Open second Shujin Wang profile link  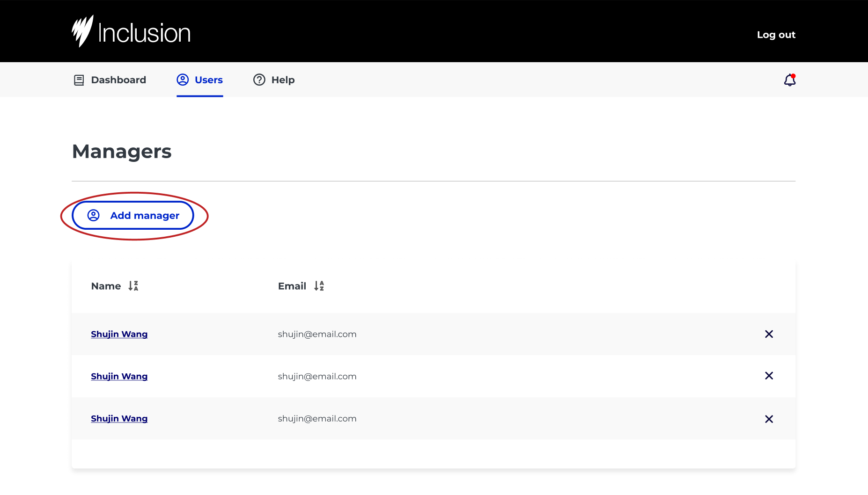[x=119, y=376]
